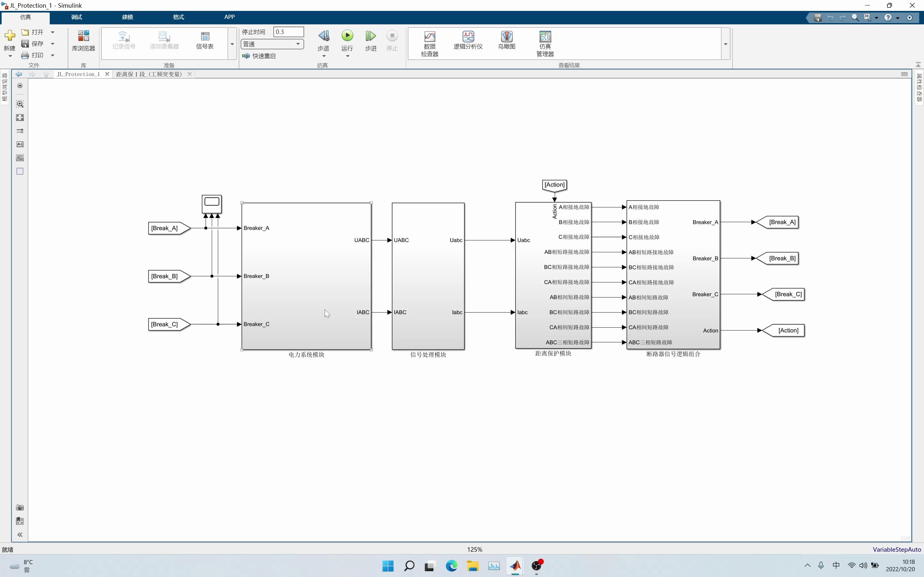
Task: Collapse the palette with the double-chevron icon
Action: point(20,535)
